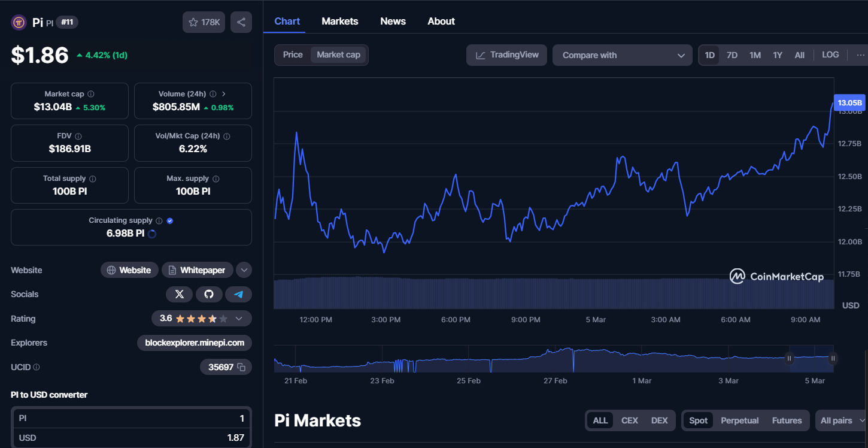
Task: Select the 7D time range
Action: [x=732, y=55]
